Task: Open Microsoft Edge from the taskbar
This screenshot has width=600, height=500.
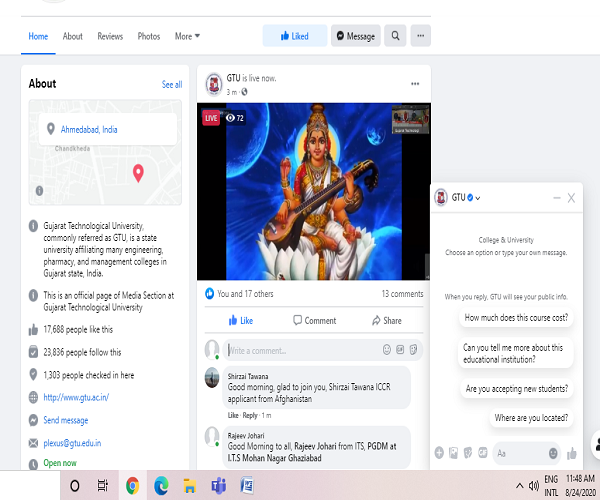Action: [161, 485]
